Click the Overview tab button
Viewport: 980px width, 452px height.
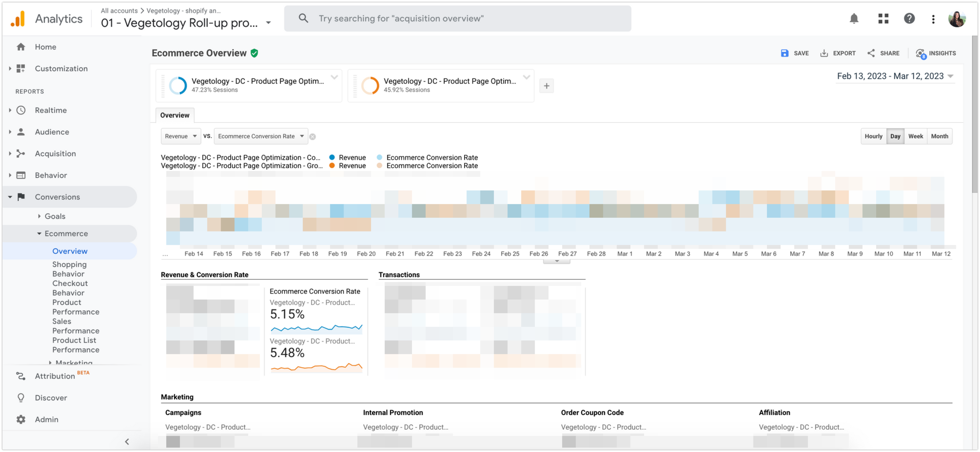point(175,115)
